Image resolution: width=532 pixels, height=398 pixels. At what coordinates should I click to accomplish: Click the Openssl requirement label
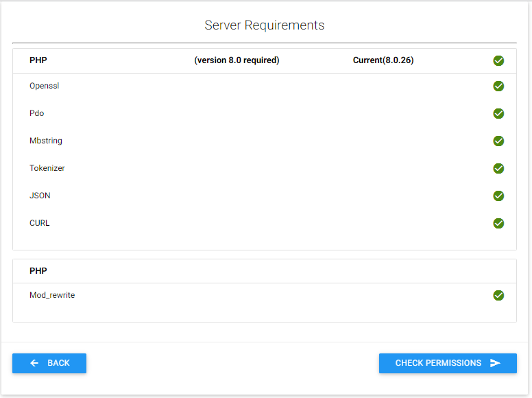pyautogui.click(x=44, y=86)
